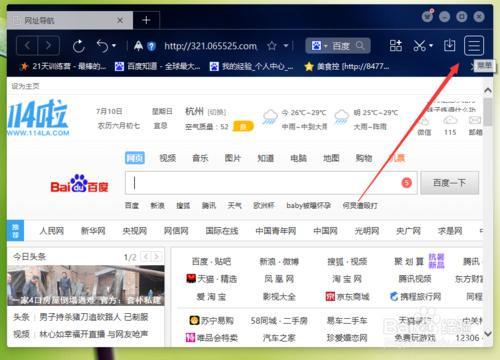Screen dimensions: 500x360
Task: Go forward with the forward arrow
Action: (x=49, y=45)
